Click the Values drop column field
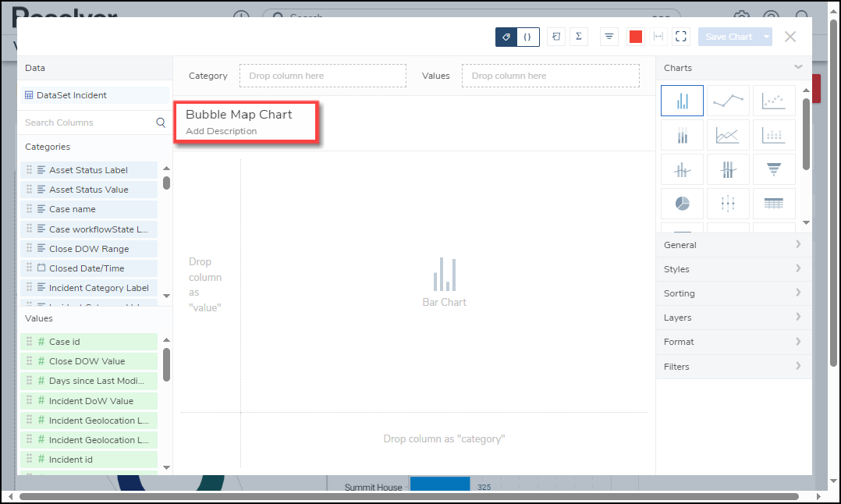Screen dimensions: 841x504 550,76
